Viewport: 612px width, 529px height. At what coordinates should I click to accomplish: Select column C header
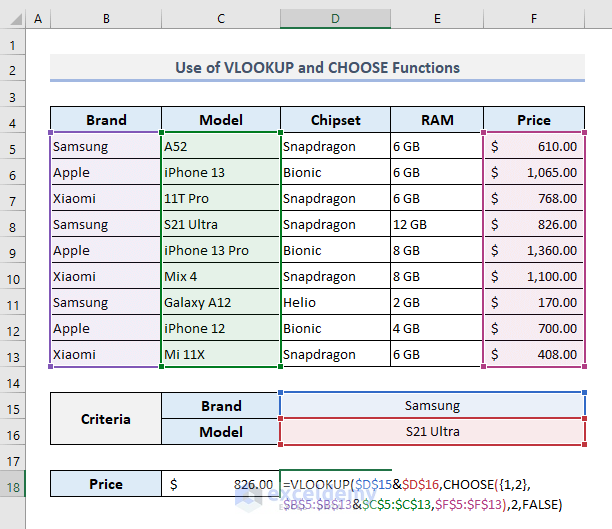[221, 19]
